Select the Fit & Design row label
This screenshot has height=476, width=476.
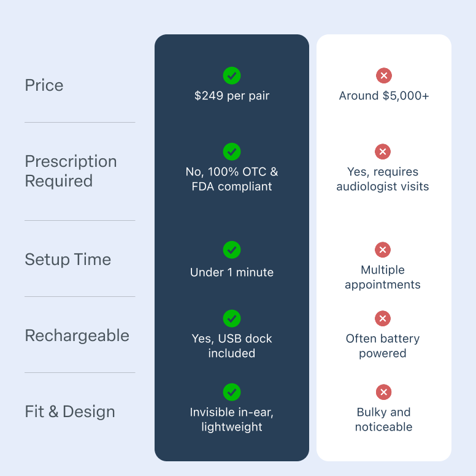(70, 412)
